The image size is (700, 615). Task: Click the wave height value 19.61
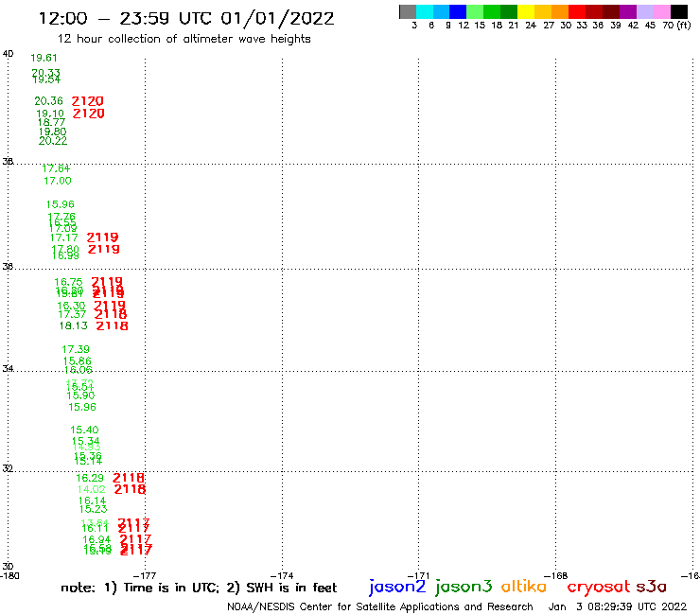(44, 58)
